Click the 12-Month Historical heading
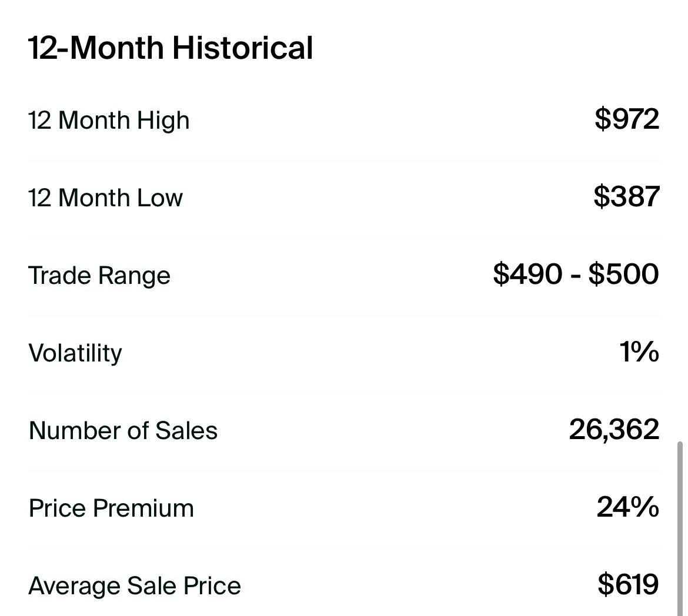688x616 pixels. coord(171,48)
